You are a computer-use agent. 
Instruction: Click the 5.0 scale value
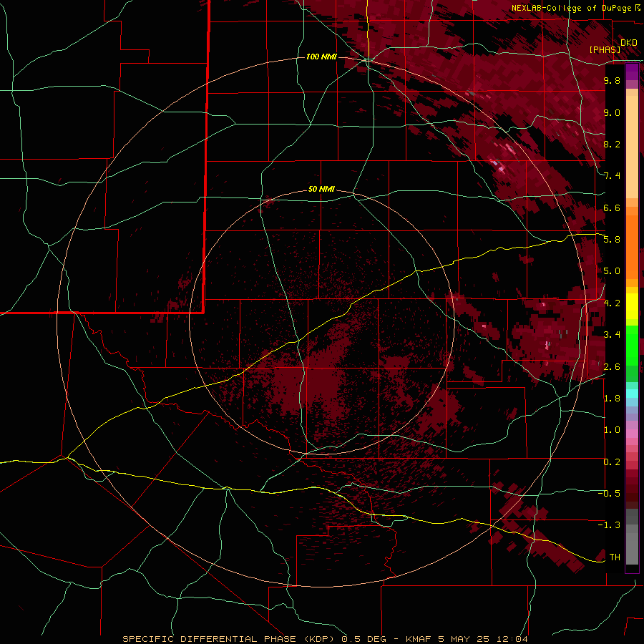(x=612, y=271)
